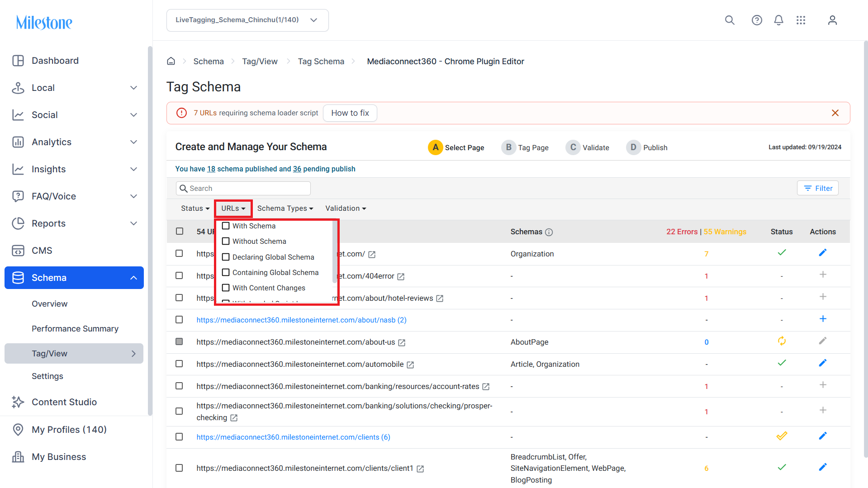This screenshot has height=488, width=868.
Task: Edit schema for the Organization homepage row
Action: [823, 252]
